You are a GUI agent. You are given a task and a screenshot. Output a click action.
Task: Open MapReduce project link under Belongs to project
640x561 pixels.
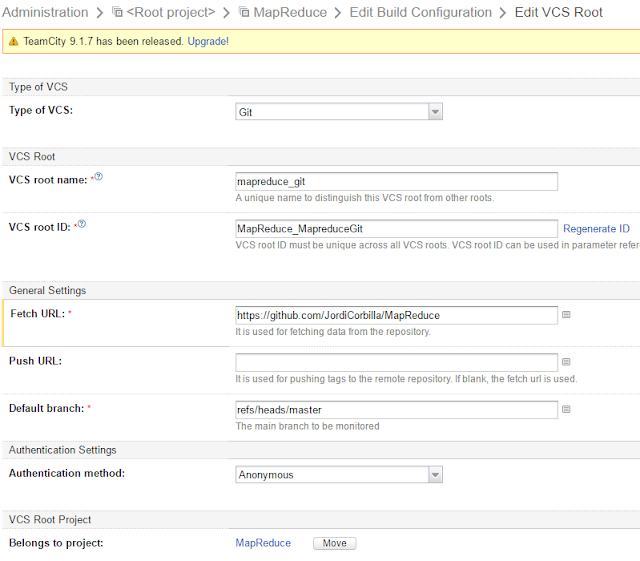point(263,543)
